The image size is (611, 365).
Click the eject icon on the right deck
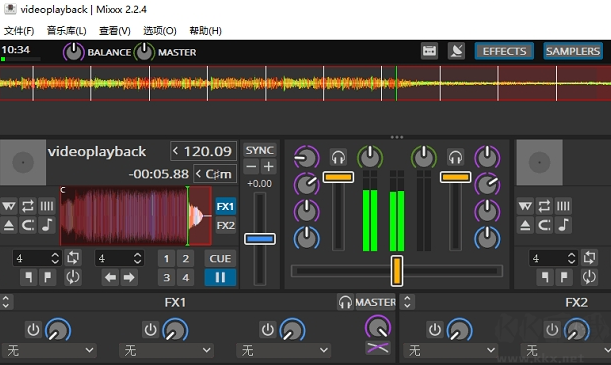point(525,225)
